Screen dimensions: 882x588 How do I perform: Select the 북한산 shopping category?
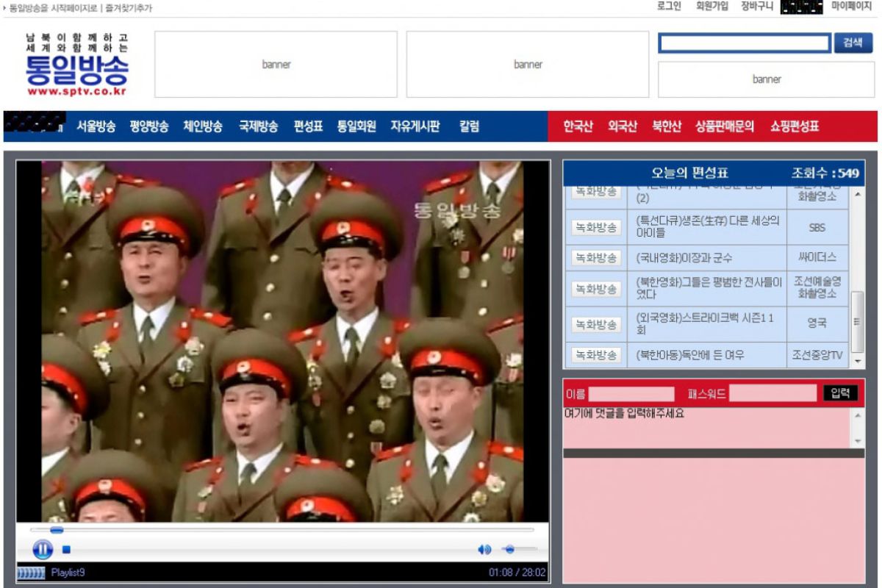point(667,126)
